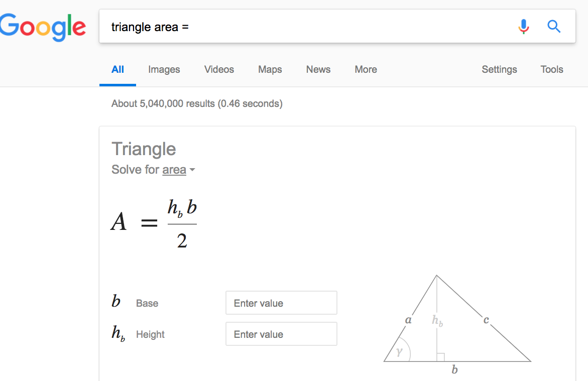Select the All results tab
The image size is (588, 381).
point(117,69)
